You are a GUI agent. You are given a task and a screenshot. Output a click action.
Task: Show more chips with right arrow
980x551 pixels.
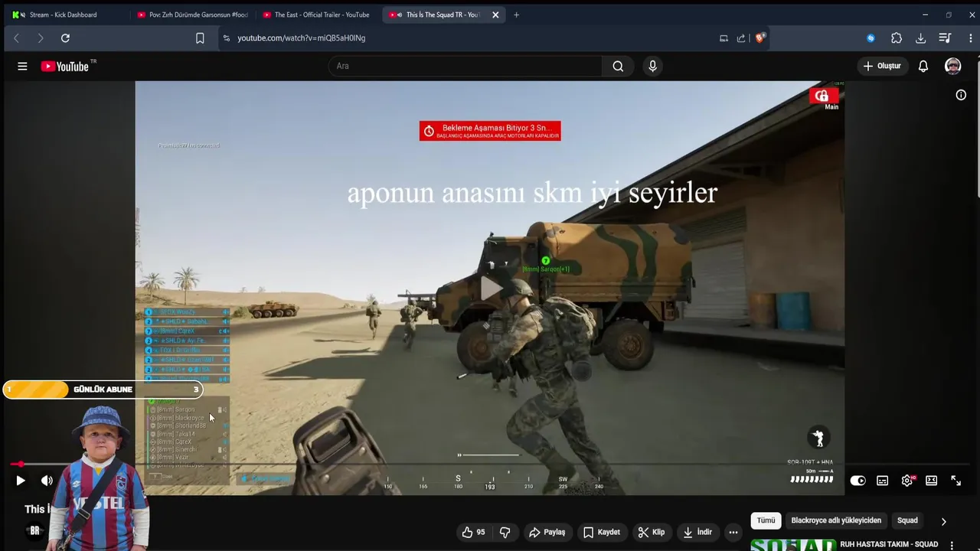pos(943,521)
